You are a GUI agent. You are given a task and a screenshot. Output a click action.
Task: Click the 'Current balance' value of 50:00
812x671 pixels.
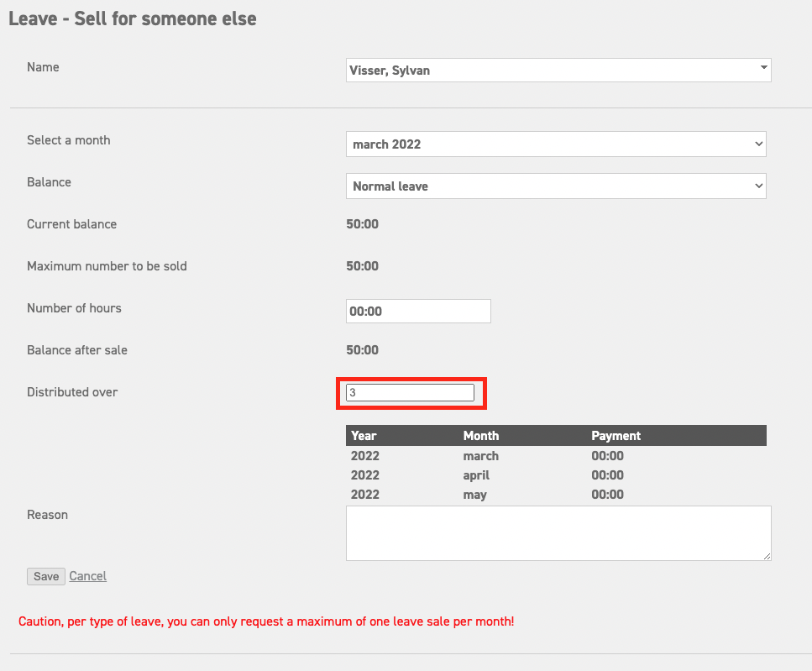pyautogui.click(x=362, y=224)
